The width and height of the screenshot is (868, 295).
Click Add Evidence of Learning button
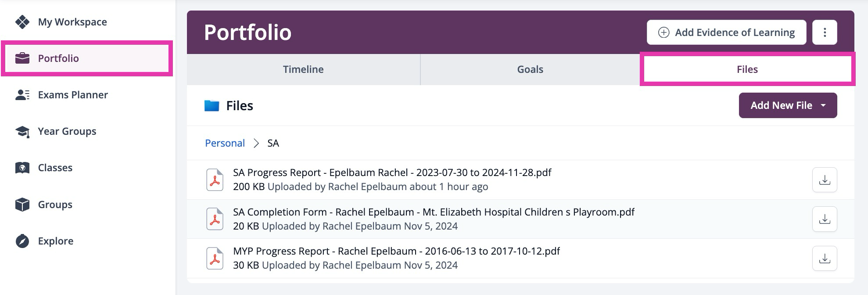coord(726,32)
